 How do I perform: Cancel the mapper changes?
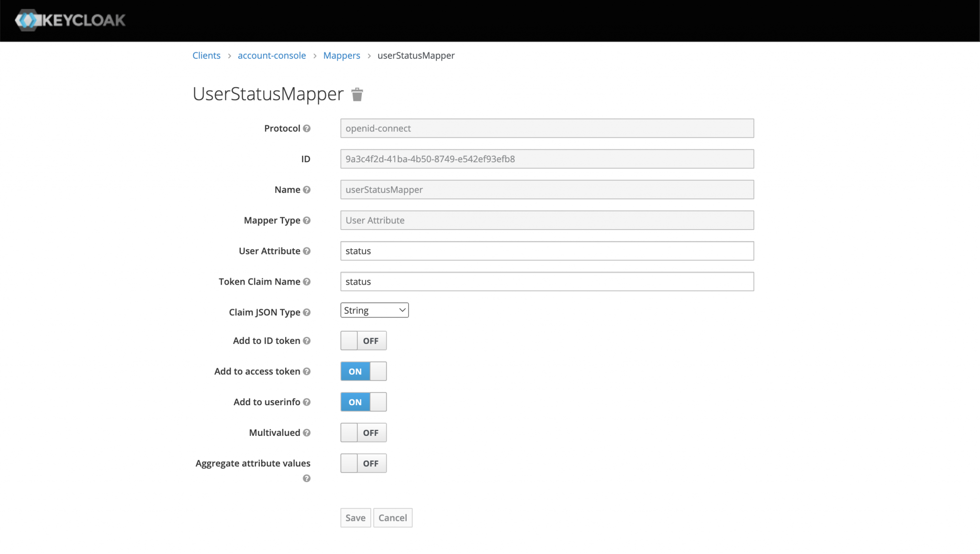392,518
